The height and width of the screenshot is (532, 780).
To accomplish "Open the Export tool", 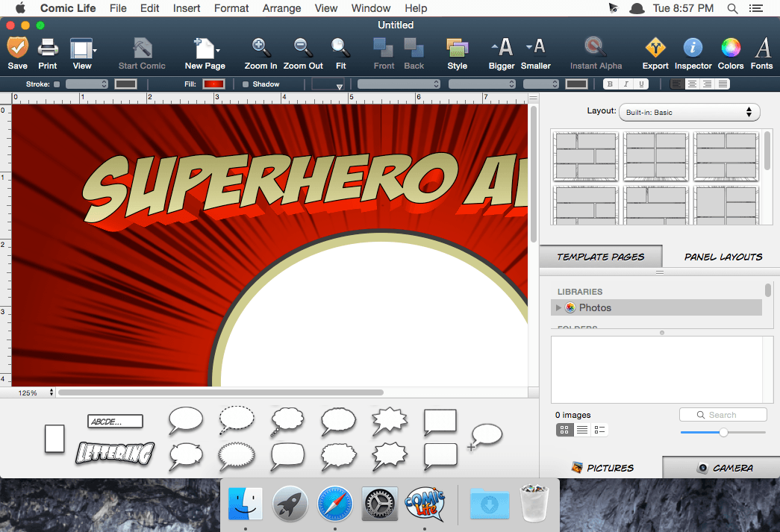I will (655, 48).
